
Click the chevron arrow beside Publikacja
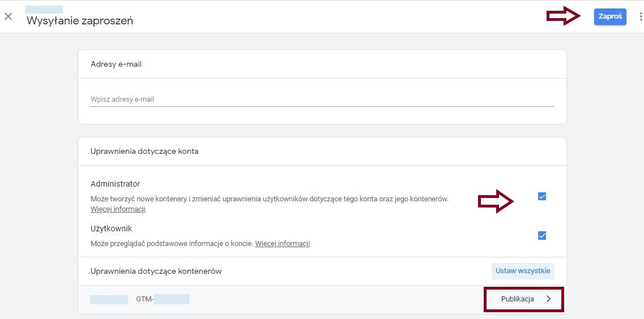pos(548,299)
